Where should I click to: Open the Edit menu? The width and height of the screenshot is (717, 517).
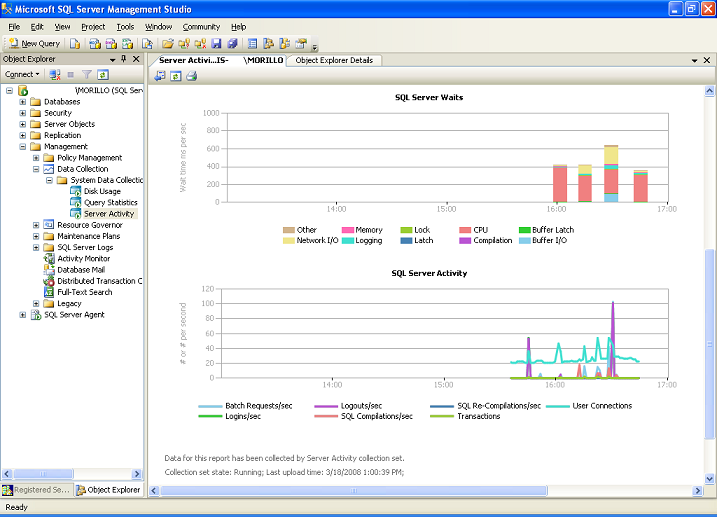(37, 27)
